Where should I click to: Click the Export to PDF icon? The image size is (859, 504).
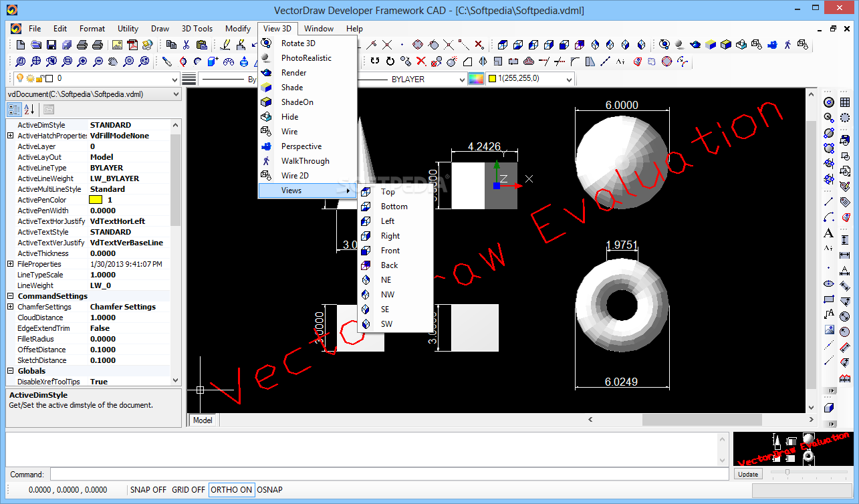pyautogui.click(x=133, y=45)
